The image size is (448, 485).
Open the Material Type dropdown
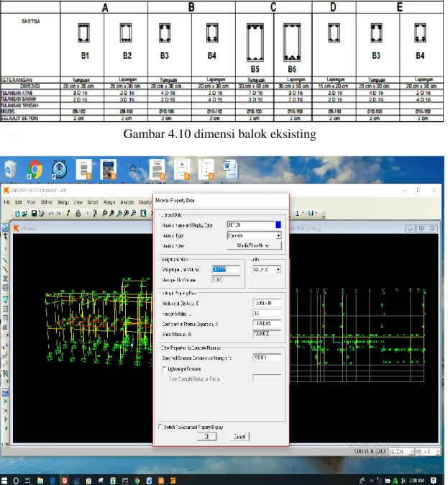click(x=278, y=236)
